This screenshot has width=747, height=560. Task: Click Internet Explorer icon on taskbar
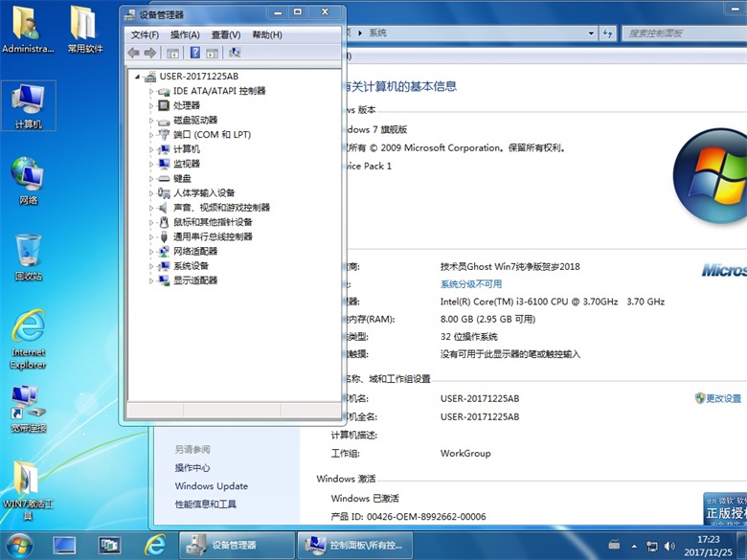pos(154,545)
